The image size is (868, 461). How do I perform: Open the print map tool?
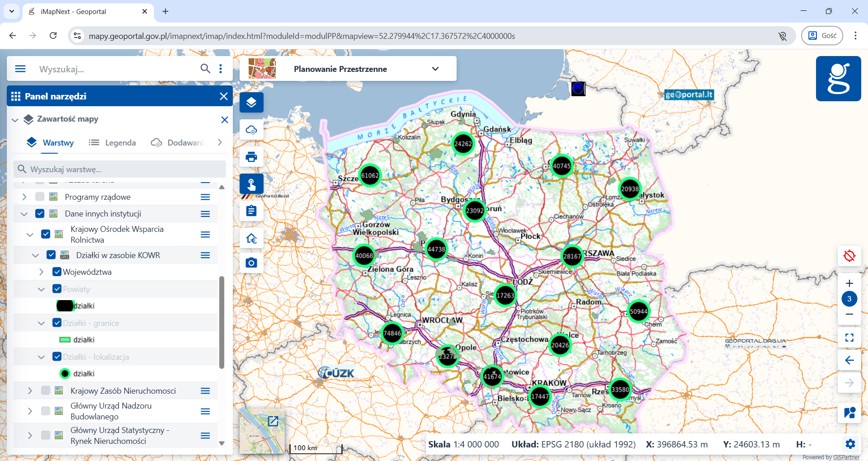pyautogui.click(x=251, y=157)
